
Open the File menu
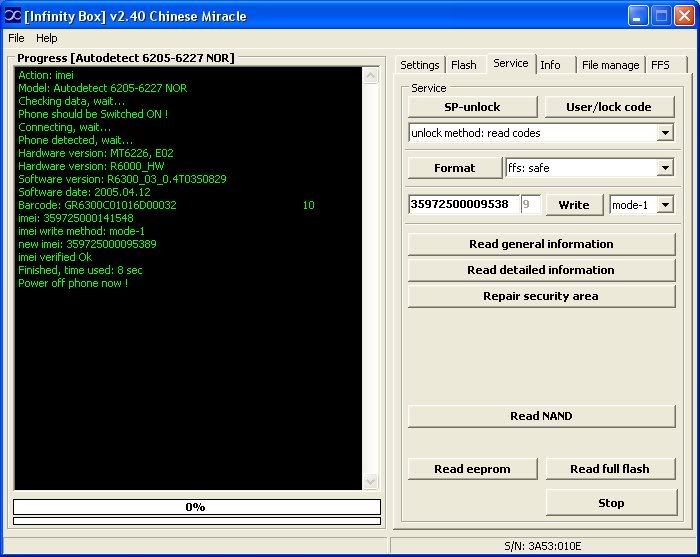click(16, 38)
